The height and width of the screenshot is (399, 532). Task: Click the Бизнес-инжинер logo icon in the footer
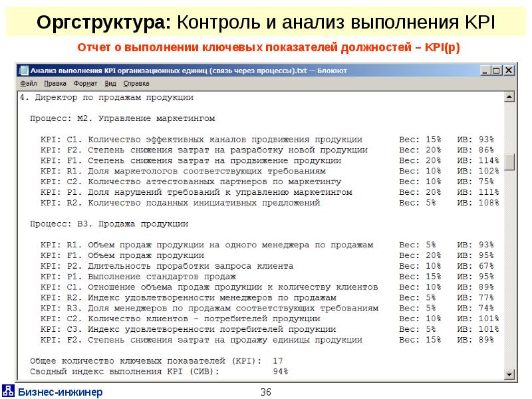[x=7, y=391]
